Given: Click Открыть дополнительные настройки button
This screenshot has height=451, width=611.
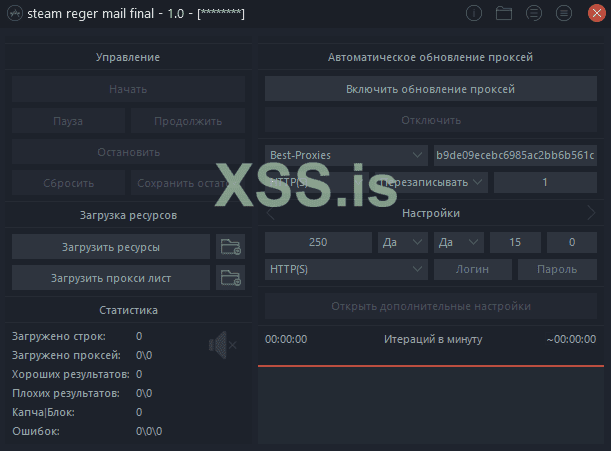Looking at the screenshot, I should pyautogui.click(x=431, y=306).
